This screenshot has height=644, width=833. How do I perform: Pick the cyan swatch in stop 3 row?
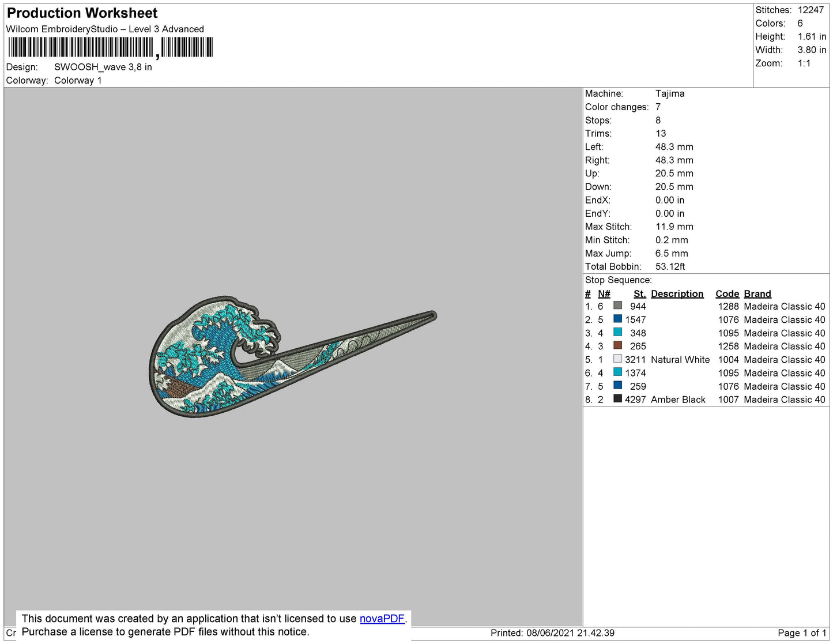click(617, 332)
